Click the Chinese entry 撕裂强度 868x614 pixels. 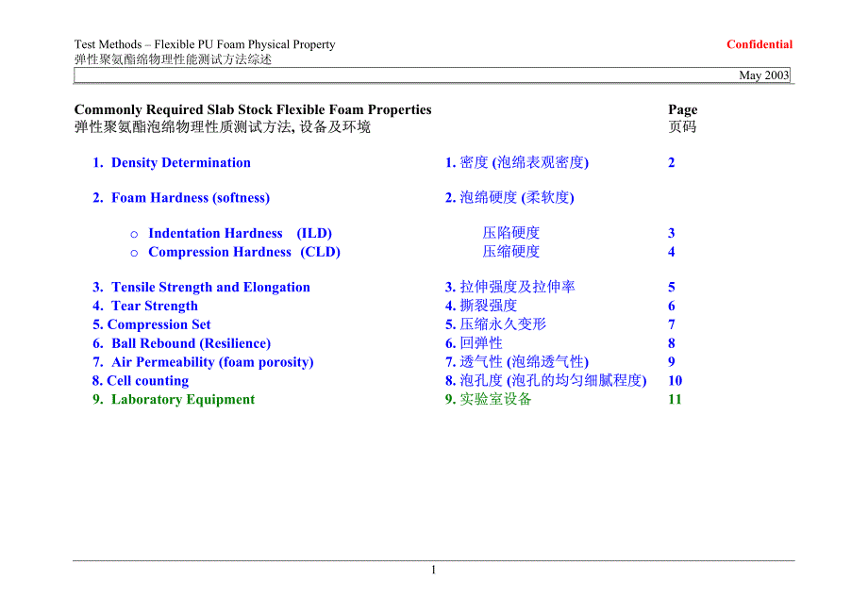coord(488,307)
